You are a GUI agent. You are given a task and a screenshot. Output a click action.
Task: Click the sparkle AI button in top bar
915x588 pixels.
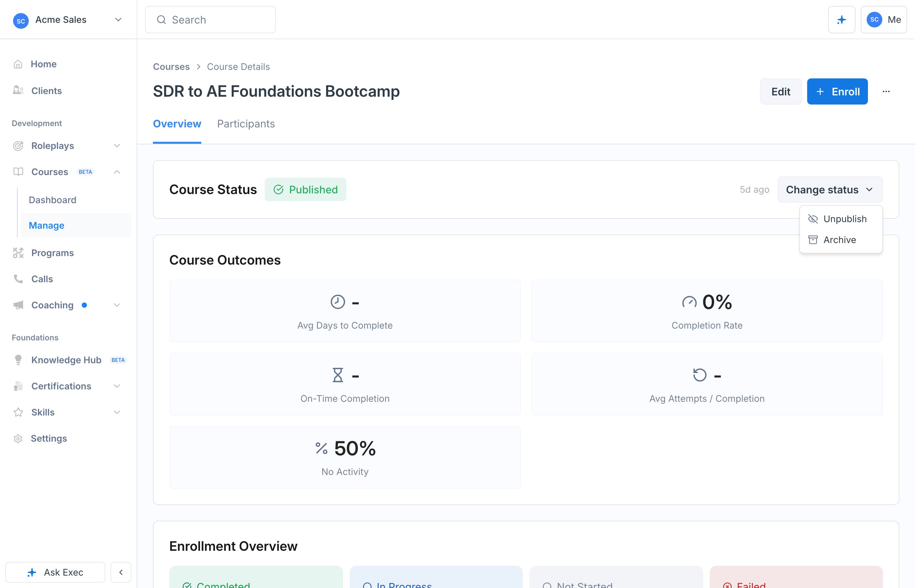[x=841, y=20]
